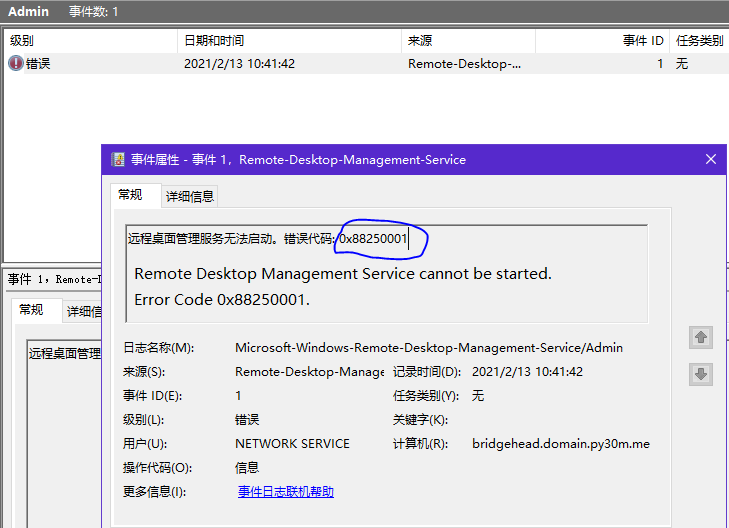The image size is (729, 528).
Task: Click the 来源 value Remote-Desktop-Manage
Action: coord(310,372)
